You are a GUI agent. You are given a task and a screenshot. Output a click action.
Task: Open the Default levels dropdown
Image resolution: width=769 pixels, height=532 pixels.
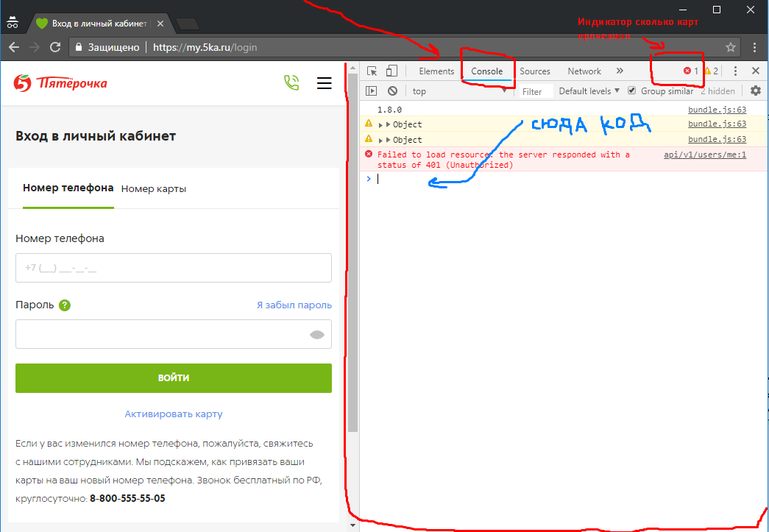click(589, 91)
